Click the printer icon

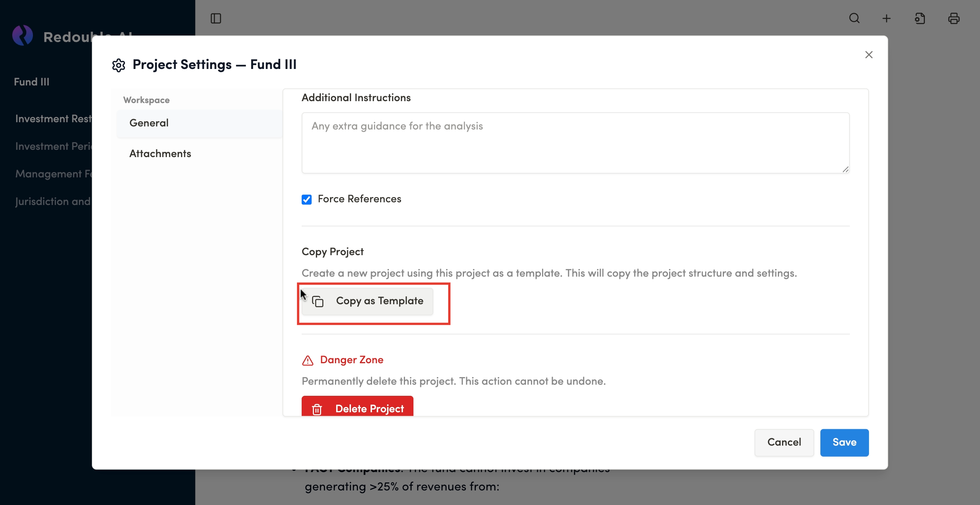tap(954, 18)
